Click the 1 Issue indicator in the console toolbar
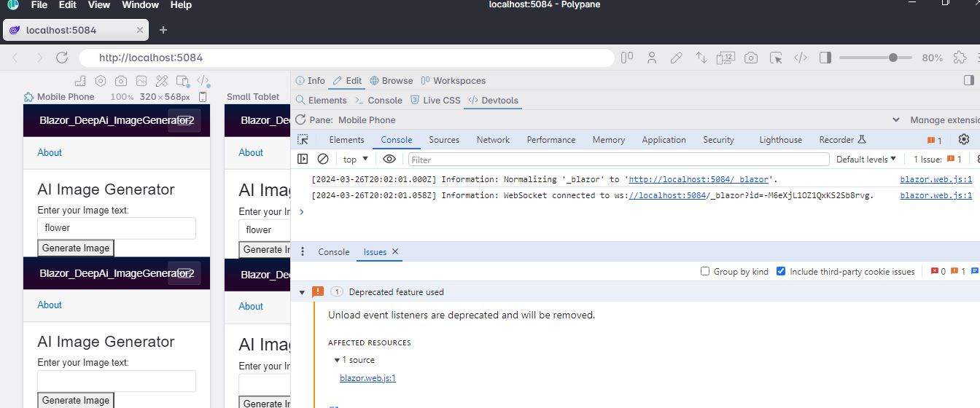980x408 pixels. (x=937, y=159)
